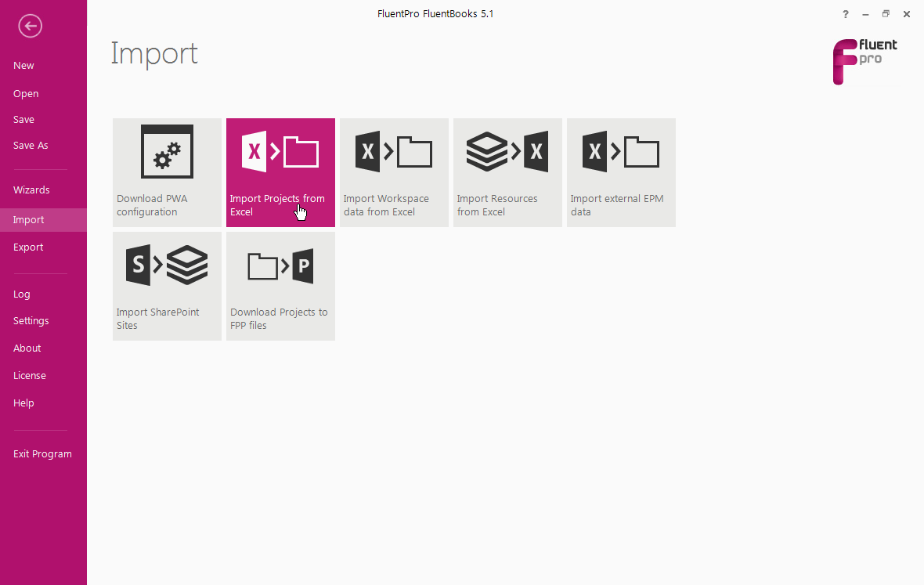Close the FluentBooks window
Screen dimensions: 924x585
907,14
